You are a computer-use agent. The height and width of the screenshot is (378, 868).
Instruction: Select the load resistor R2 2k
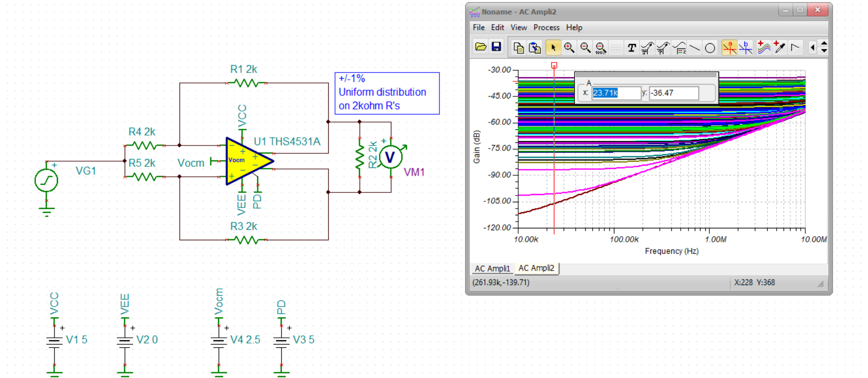click(360, 157)
